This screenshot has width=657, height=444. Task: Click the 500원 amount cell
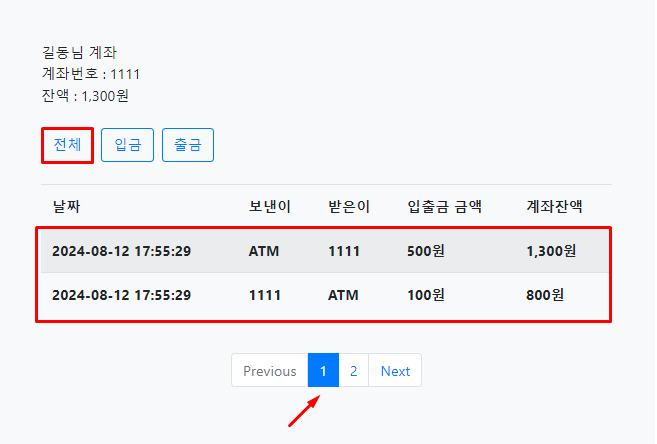426,251
